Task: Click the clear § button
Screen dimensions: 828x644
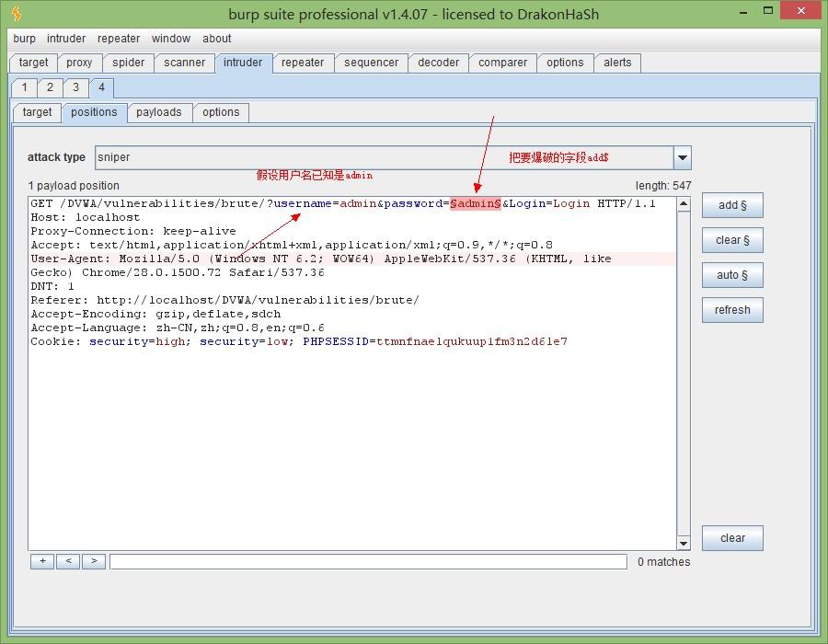Action: click(732, 240)
